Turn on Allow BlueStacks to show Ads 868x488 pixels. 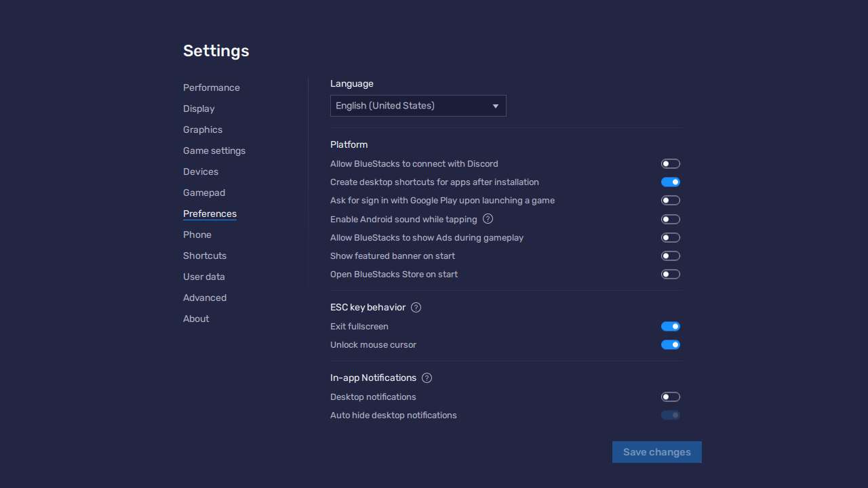[x=670, y=237]
